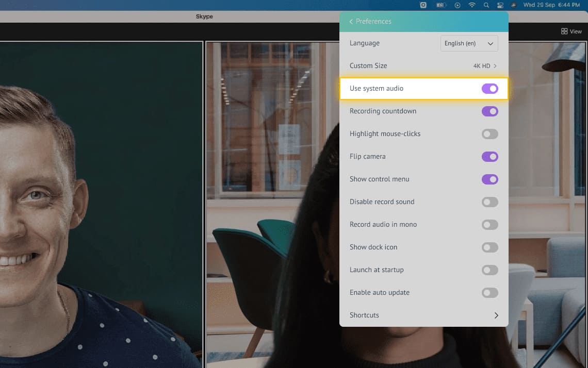
Task: Click the user avatar icon in menu bar
Action: tap(513, 5)
